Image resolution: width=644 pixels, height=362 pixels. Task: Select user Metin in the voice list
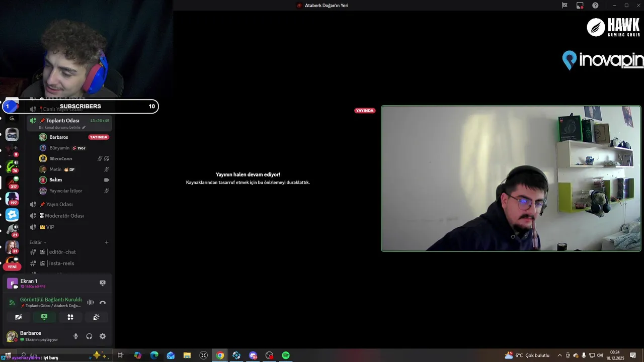point(55,169)
